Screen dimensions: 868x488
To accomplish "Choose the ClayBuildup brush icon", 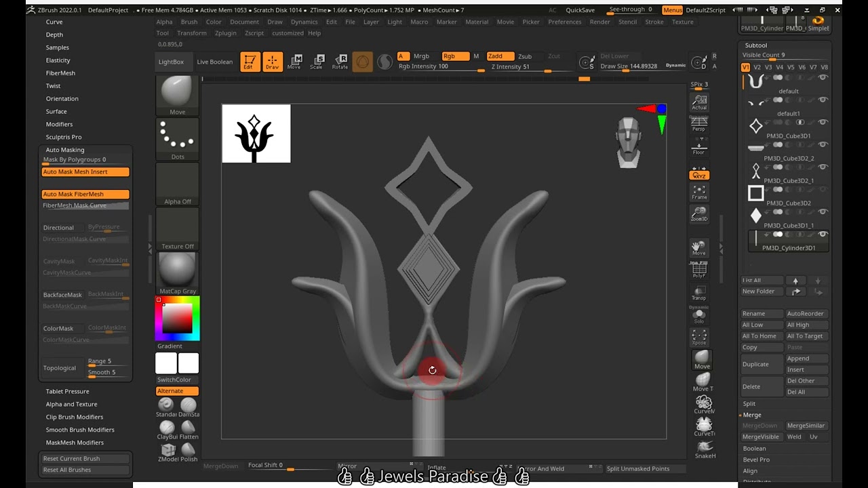I will (167, 429).
